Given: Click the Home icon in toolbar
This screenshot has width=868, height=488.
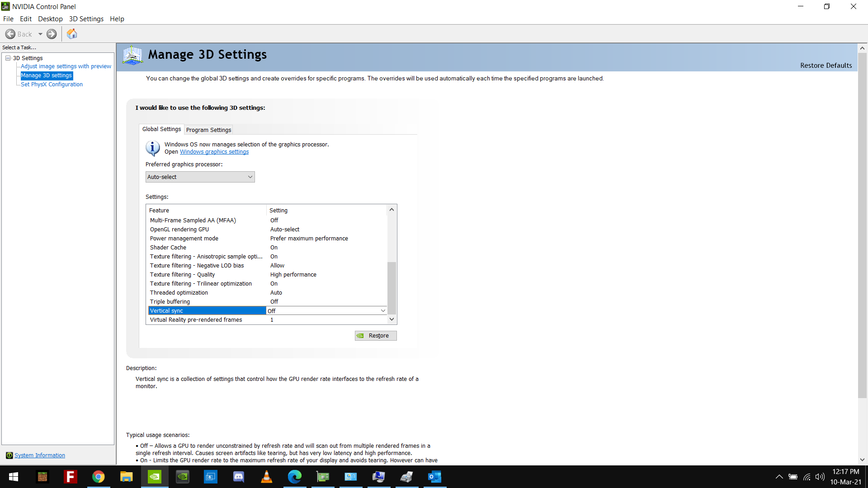Looking at the screenshot, I should (x=72, y=34).
